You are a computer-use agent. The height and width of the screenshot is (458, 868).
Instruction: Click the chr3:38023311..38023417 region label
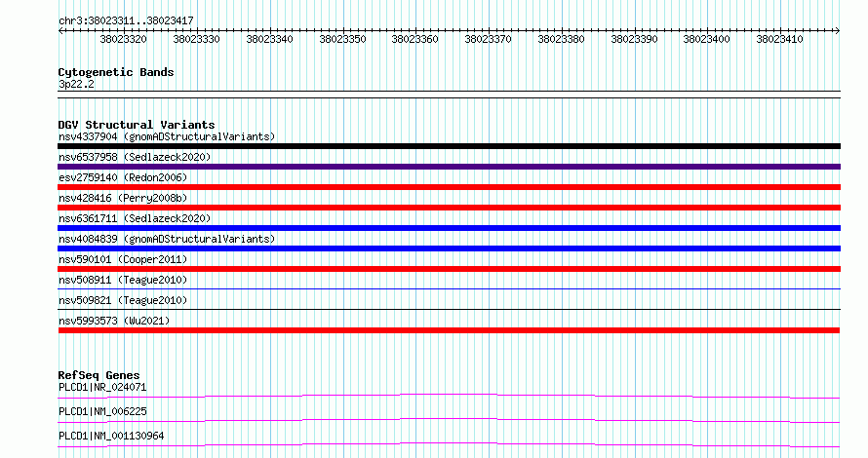point(126,20)
